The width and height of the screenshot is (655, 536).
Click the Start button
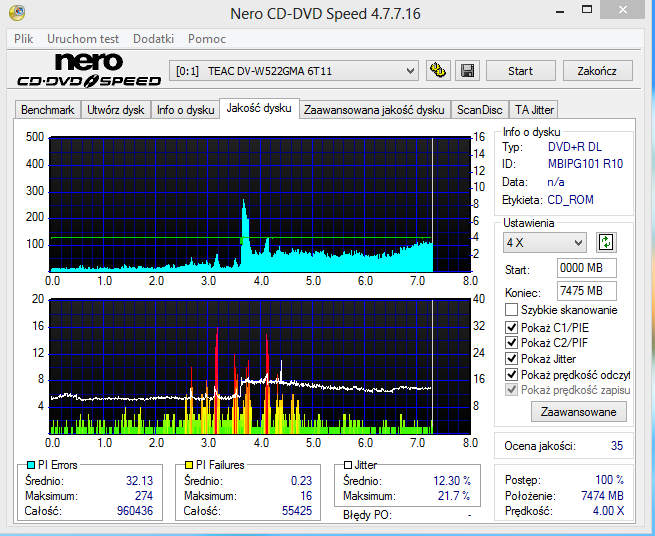pyautogui.click(x=520, y=71)
